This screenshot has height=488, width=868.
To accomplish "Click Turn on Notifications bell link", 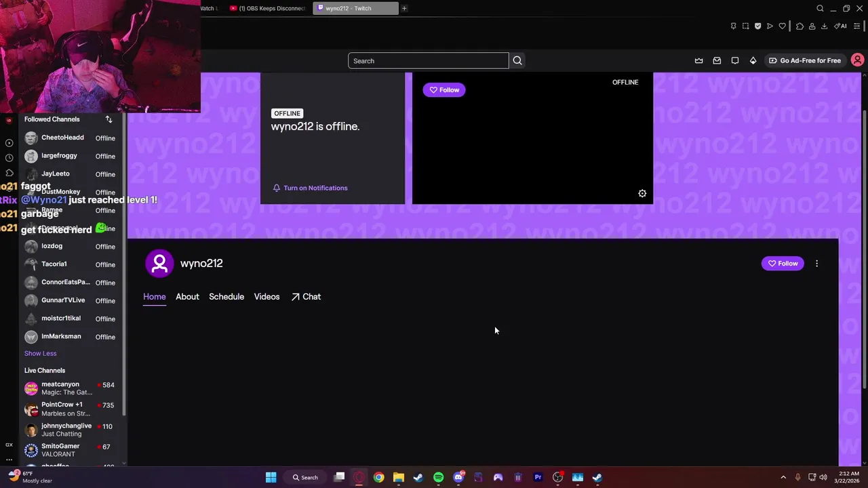I will 310,188.
